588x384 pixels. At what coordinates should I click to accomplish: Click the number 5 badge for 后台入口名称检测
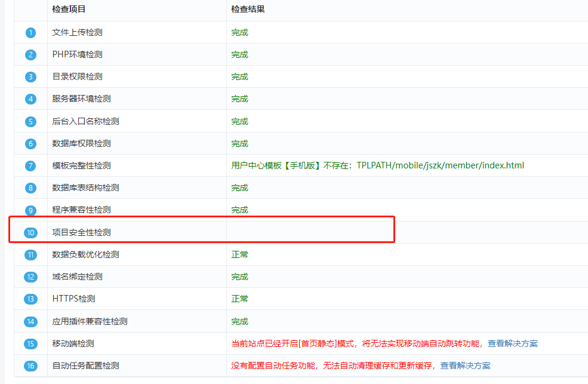click(31, 122)
